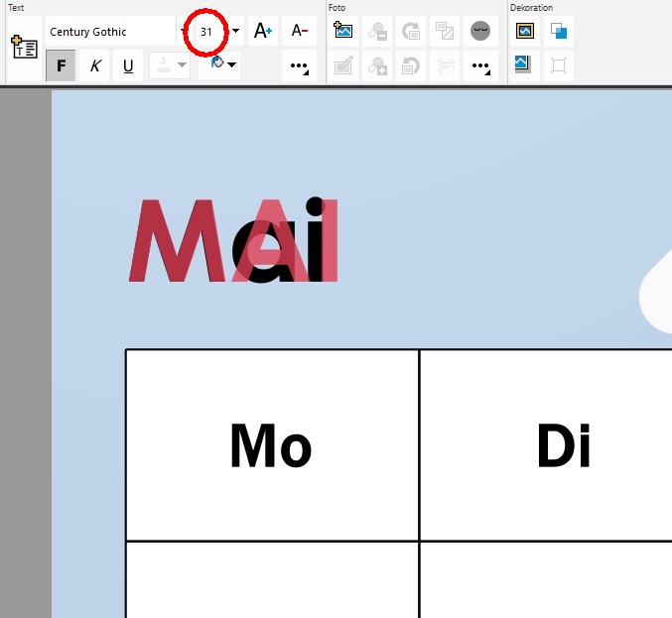The height and width of the screenshot is (618, 672).
Task: Open the photo face/effect round gray icon
Action: click(x=480, y=31)
